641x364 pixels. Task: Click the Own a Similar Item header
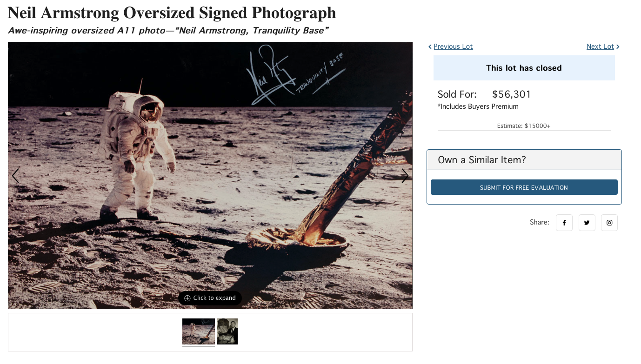point(524,160)
